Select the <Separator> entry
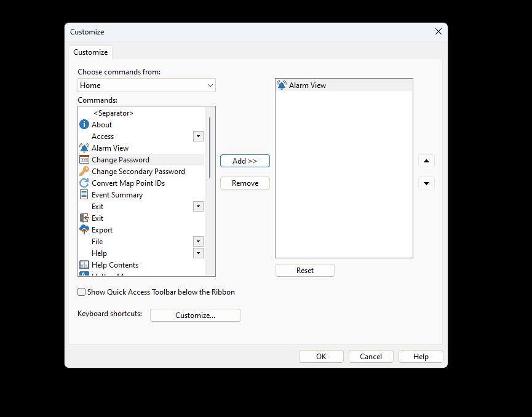Viewport: 532px width, 417px height. [x=114, y=113]
